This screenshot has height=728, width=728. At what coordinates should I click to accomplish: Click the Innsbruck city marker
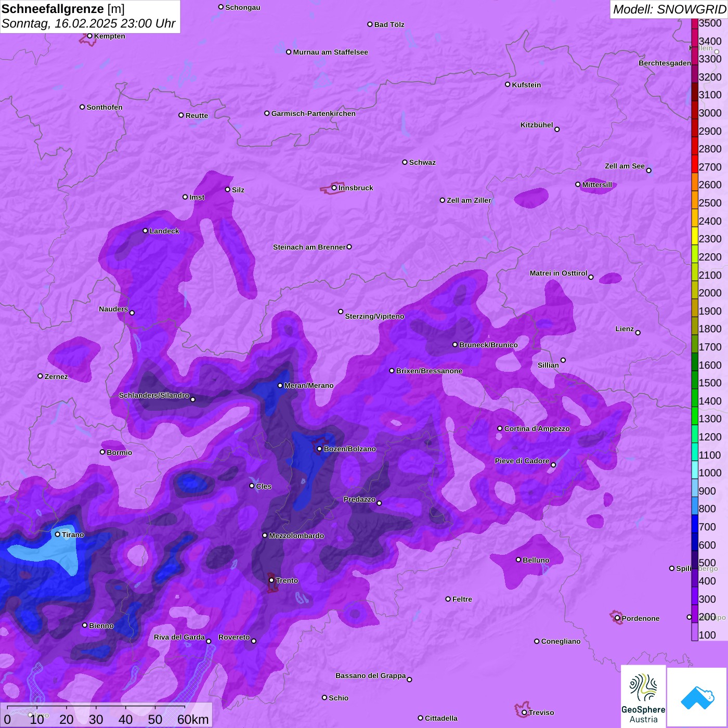[334, 188]
